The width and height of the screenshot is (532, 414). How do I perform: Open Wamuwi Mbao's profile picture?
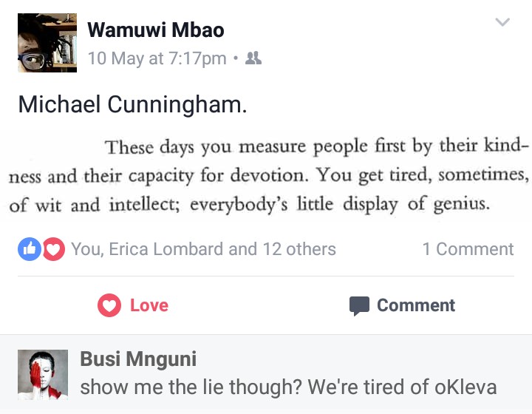[x=47, y=43]
